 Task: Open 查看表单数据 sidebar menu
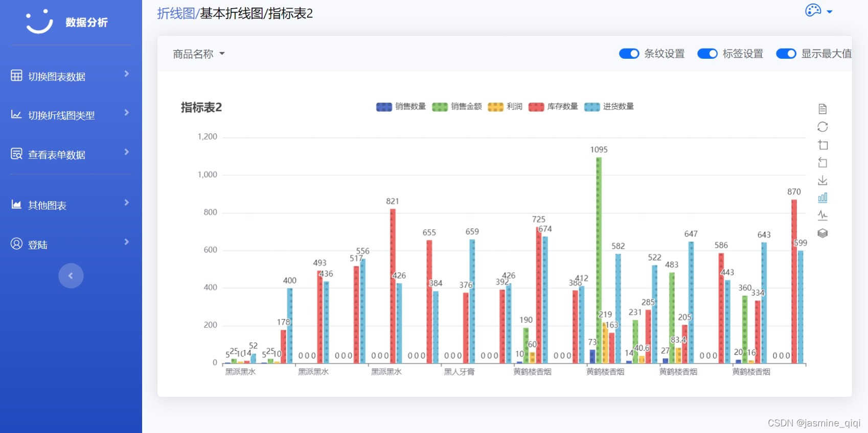tap(71, 154)
